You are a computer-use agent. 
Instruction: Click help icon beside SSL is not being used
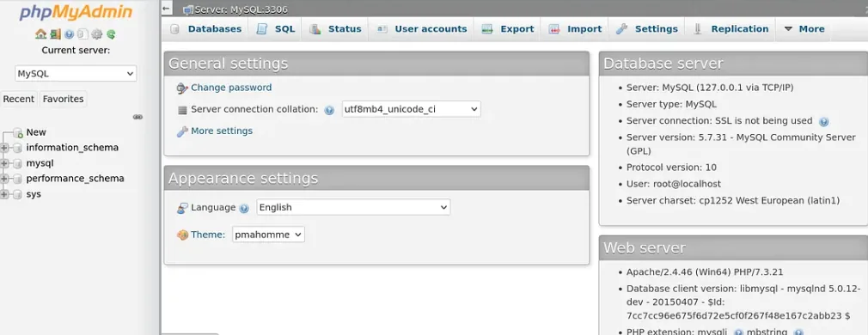tap(823, 121)
